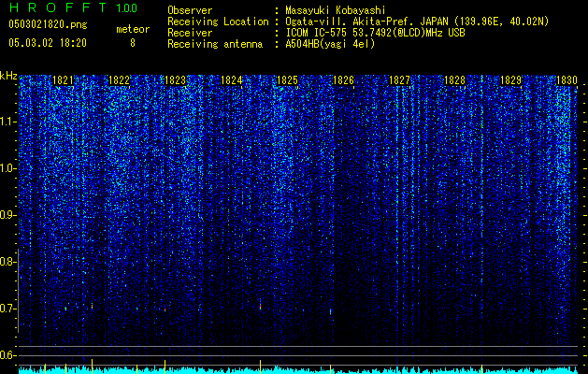Click yellow meteor marker between 1825 and 1826
This screenshot has width=588, height=374.
pos(330,368)
